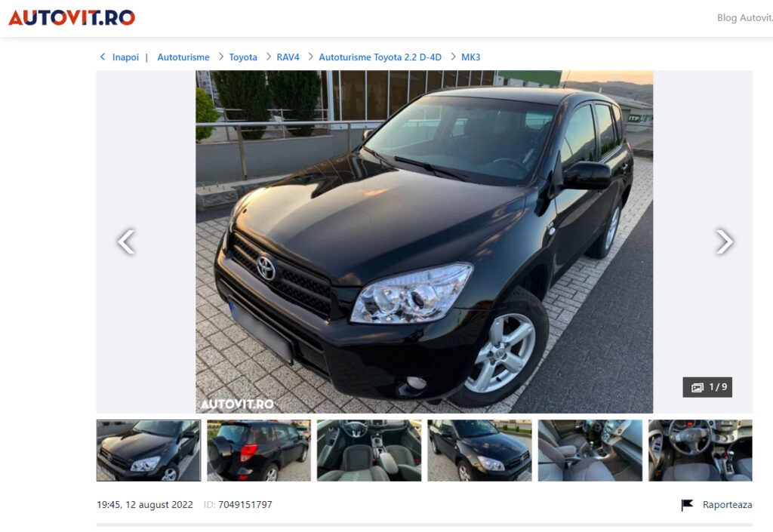
Task: Open the Inapoi link
Action: coord(125,57)
